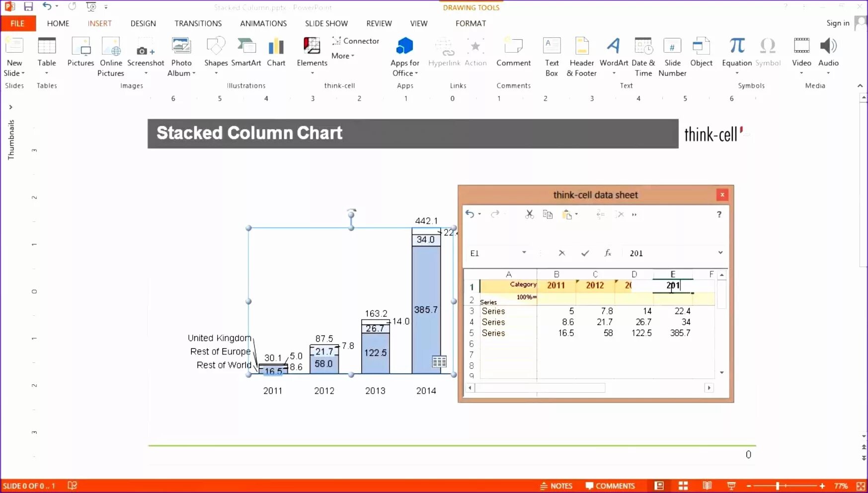The height and width of the screenshot is (493, 868).
Task: Click the Apps for Office icon
Action: [404, 46]
